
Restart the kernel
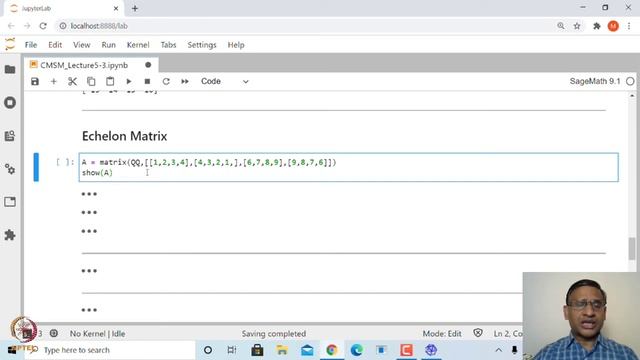166,81
